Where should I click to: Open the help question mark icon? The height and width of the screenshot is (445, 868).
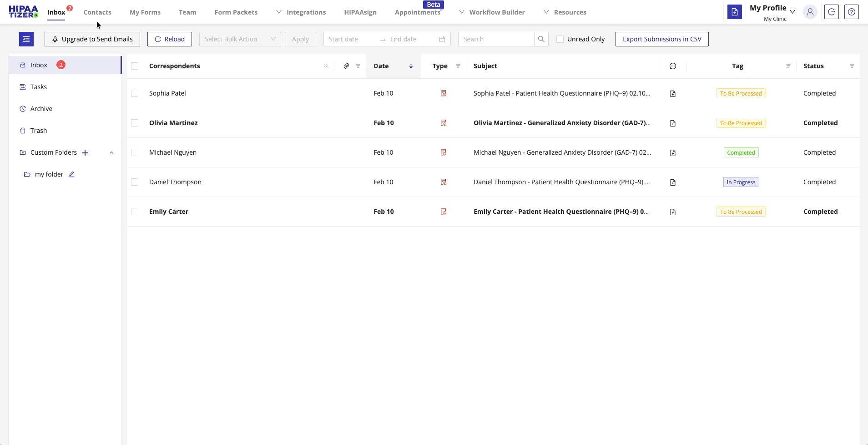coord(851,12)
